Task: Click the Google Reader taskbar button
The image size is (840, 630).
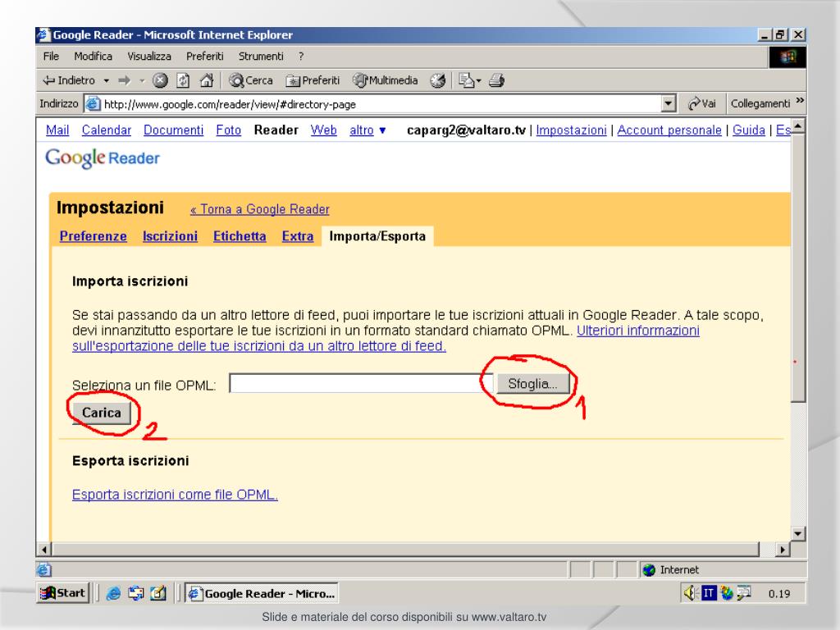Action: [262, 593]
